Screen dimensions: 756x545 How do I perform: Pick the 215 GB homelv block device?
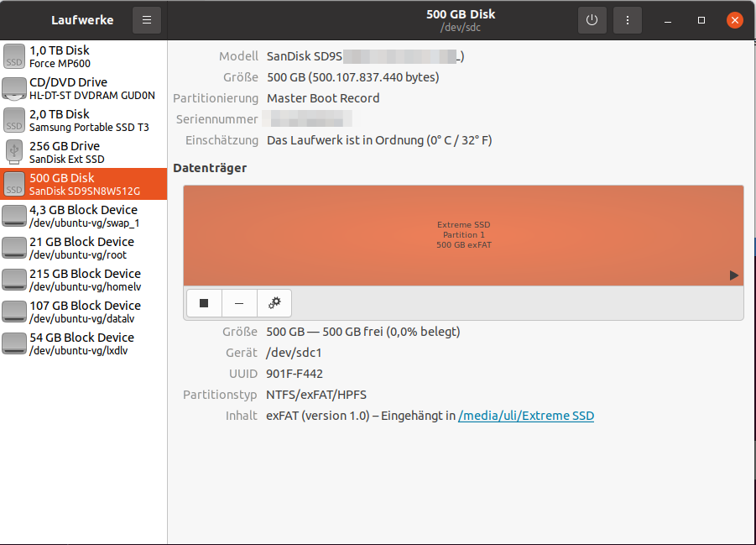[x=84, y=280]
